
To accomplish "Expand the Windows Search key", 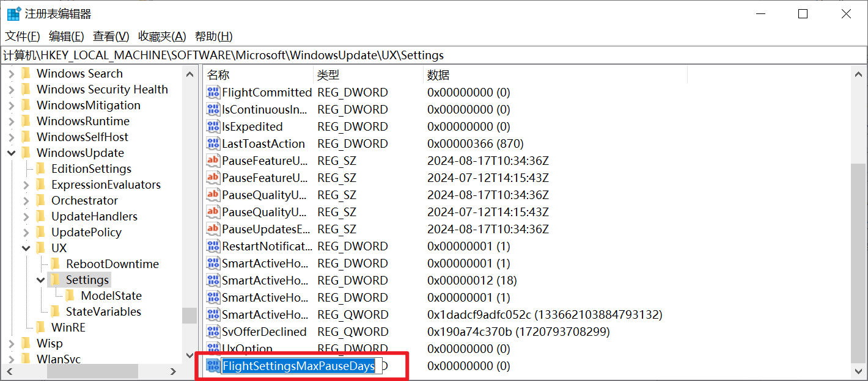I will (x=11, y=73).
